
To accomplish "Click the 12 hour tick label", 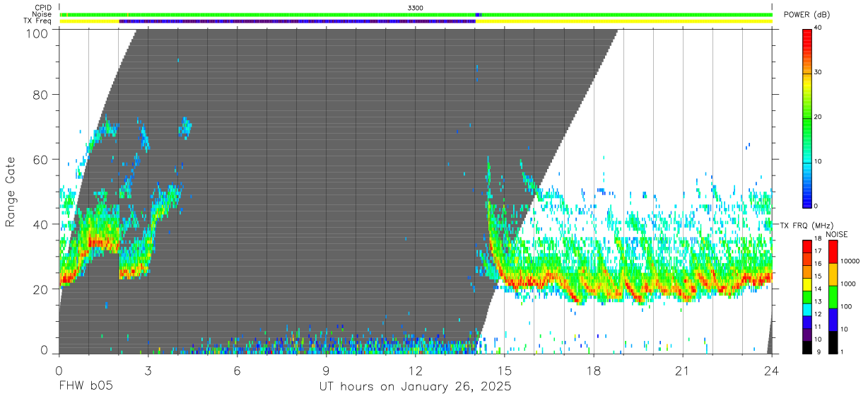I will click(416, 371).
